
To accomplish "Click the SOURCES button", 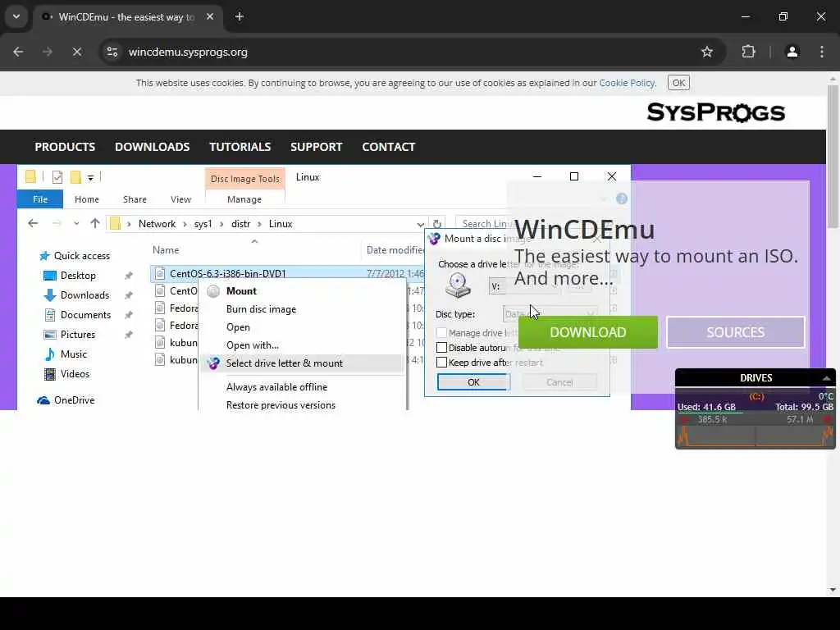I will pos(736,332).
